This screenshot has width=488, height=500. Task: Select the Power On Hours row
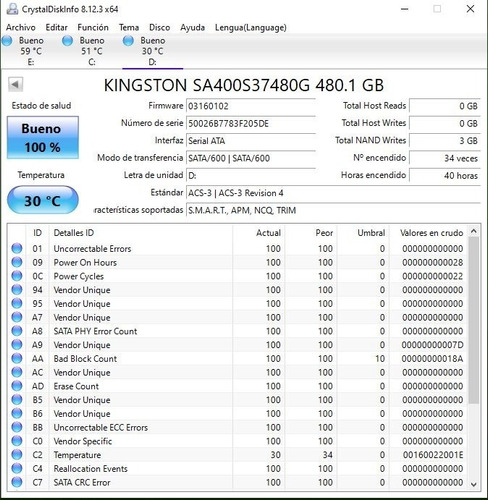(238, 262)
